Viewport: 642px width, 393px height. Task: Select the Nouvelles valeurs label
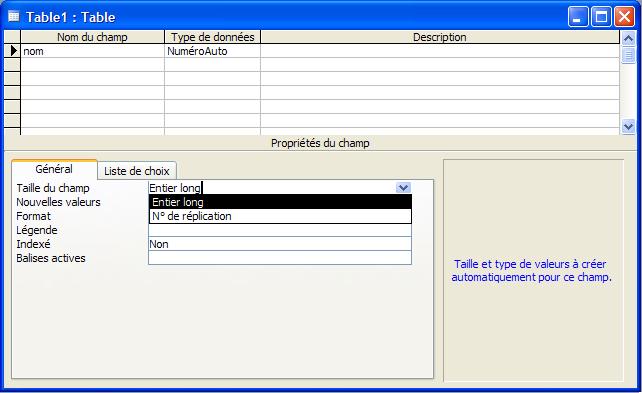[58, 202]
